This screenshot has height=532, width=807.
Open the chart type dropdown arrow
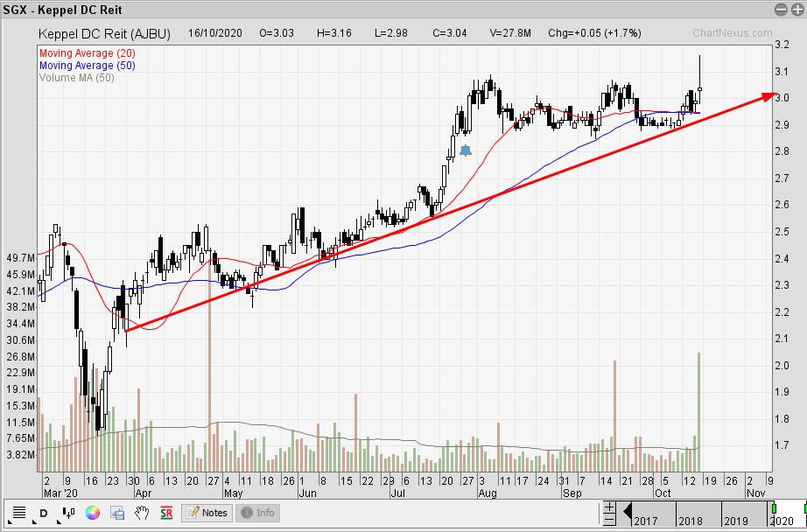pos(60,521)
